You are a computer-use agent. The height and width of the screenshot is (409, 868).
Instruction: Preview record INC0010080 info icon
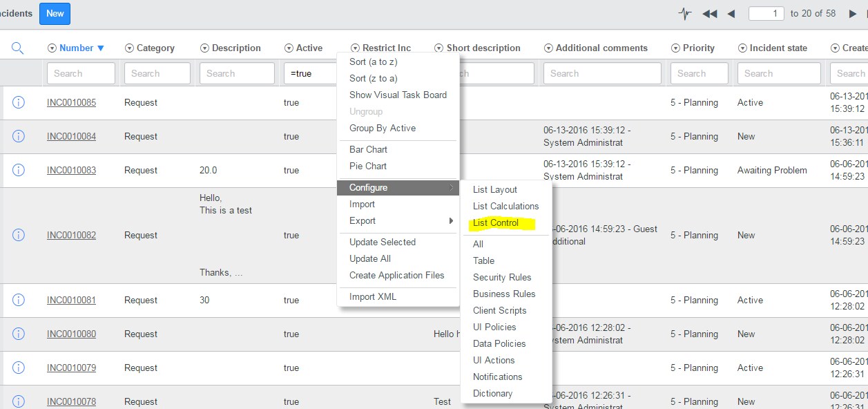(19, 334)
